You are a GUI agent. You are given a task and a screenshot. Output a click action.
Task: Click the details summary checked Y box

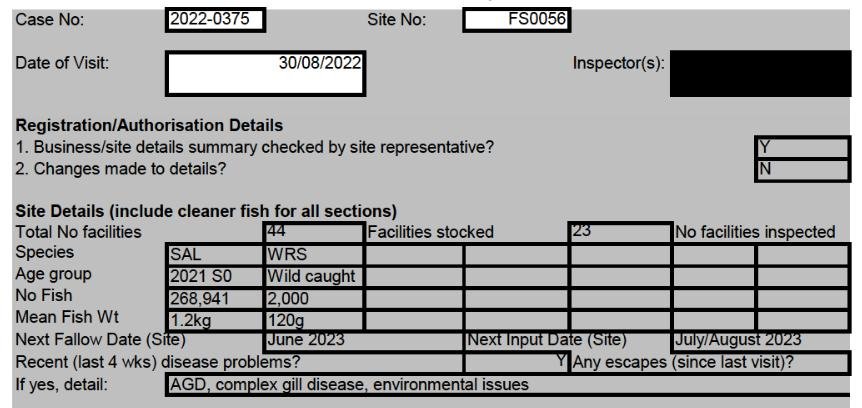[800, 150]
